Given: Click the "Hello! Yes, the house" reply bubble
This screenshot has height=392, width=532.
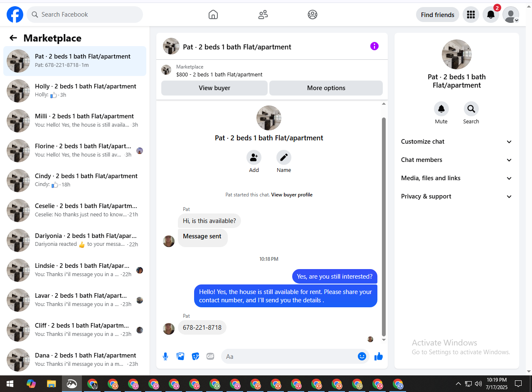Looking at the screenshot, I should [286, 296].
